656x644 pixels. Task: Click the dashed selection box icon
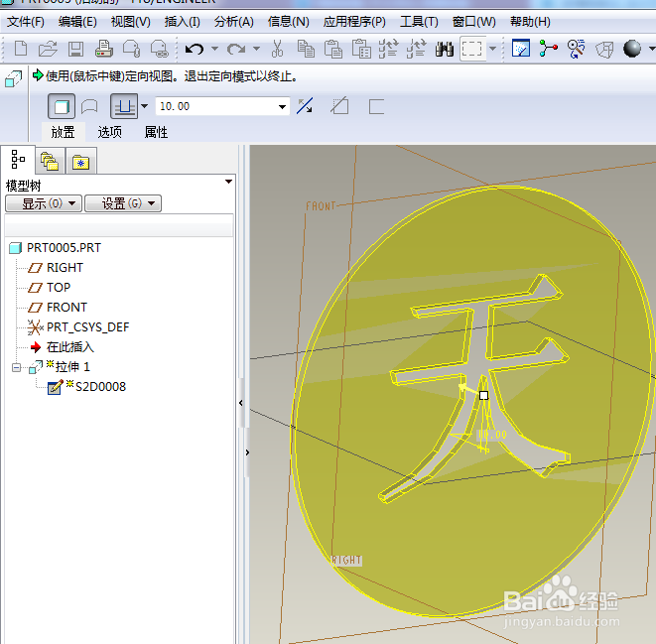472,49
